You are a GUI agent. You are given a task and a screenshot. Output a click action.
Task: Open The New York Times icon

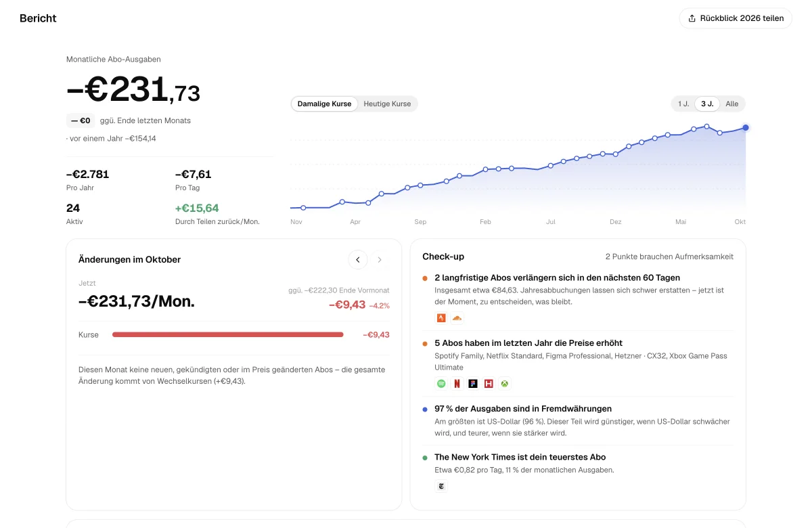click(x=441, y=486)
